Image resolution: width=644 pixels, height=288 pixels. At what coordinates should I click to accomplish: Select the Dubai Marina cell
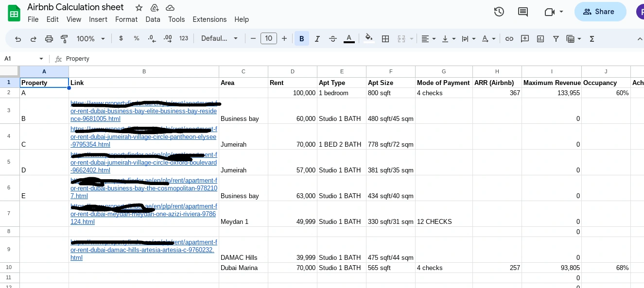[244, 268]
